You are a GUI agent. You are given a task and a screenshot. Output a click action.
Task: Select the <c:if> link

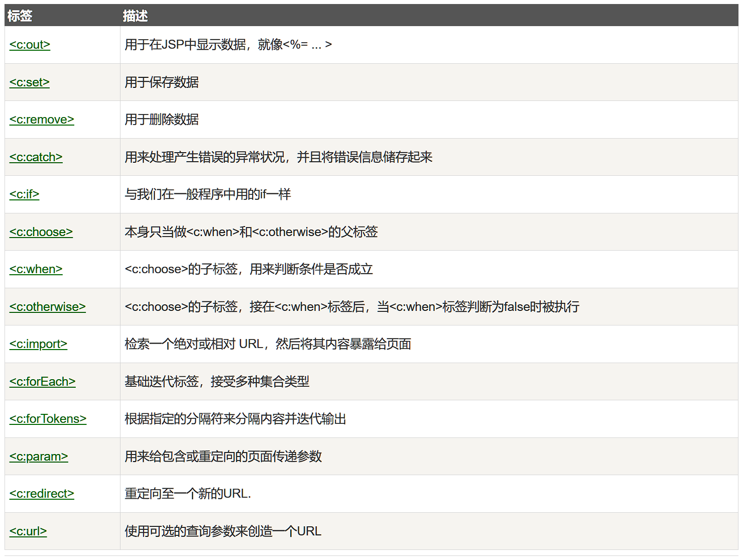(x=24, y=194)
